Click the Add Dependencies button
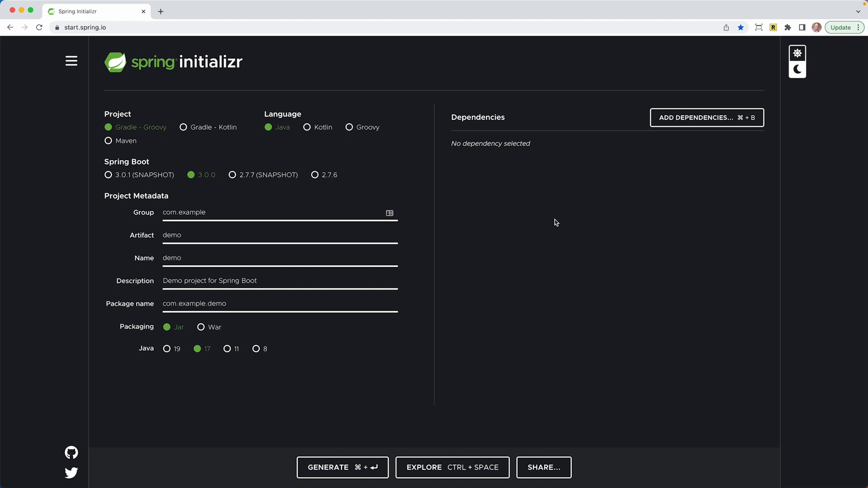The image size is (868, 488). pos(707,118)
